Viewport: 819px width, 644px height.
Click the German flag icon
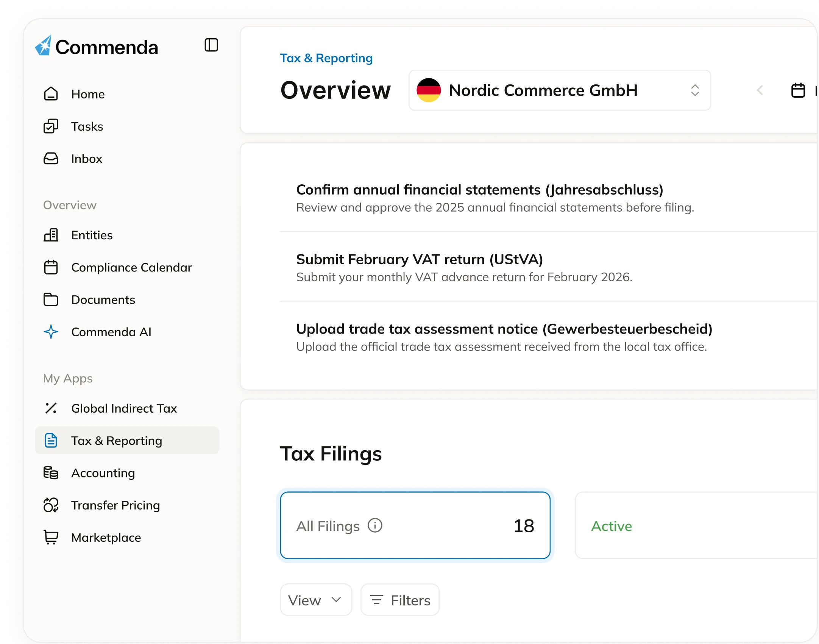pos(429,90)
